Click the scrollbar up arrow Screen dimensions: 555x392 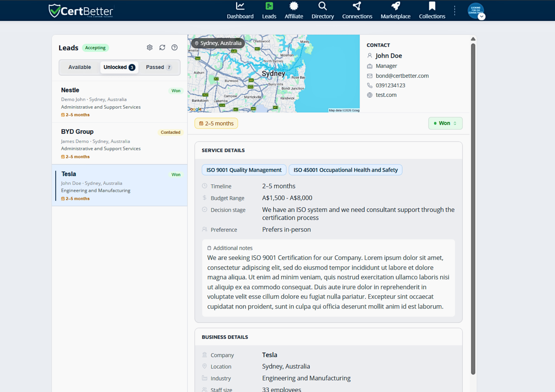pyautogui.click(x=473, y=39)
